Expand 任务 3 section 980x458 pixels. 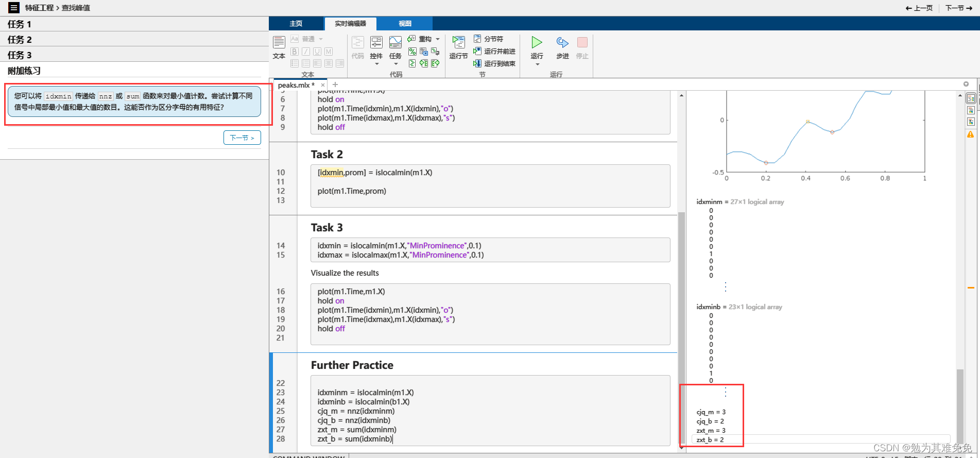[134, 55]
